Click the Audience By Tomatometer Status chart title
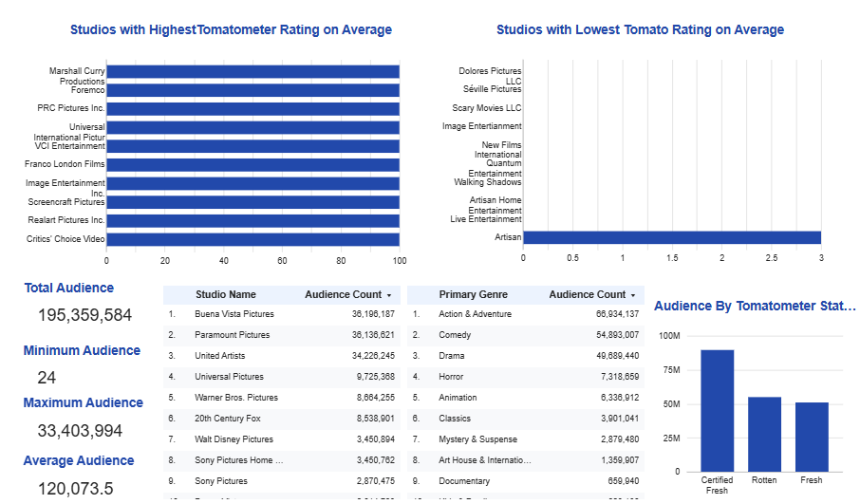 tap(755, 307)
